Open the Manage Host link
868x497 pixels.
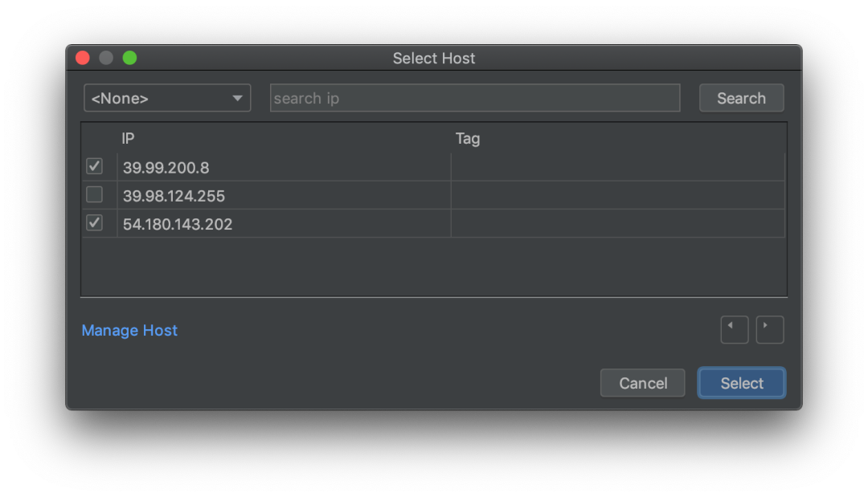pyautogui.click(x=129, y=330)
